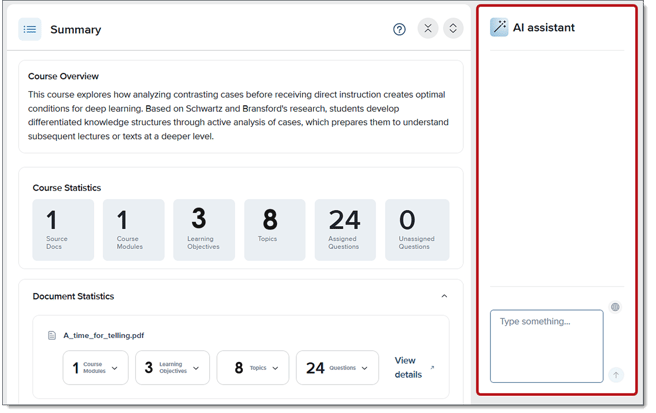Click the Source Docs statistic tile

[x=63, y=230]
